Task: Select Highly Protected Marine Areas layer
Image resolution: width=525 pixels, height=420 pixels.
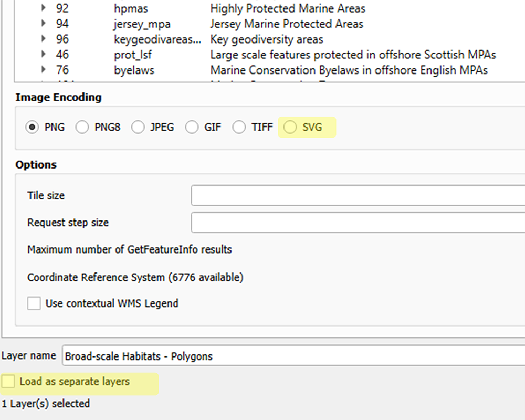Action: (x=288, y=9)
